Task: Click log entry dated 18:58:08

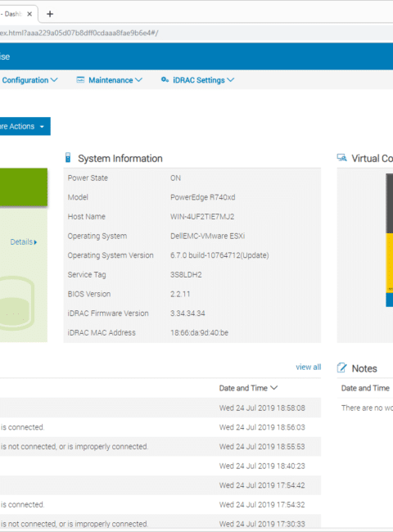Action: pos(160,408)
